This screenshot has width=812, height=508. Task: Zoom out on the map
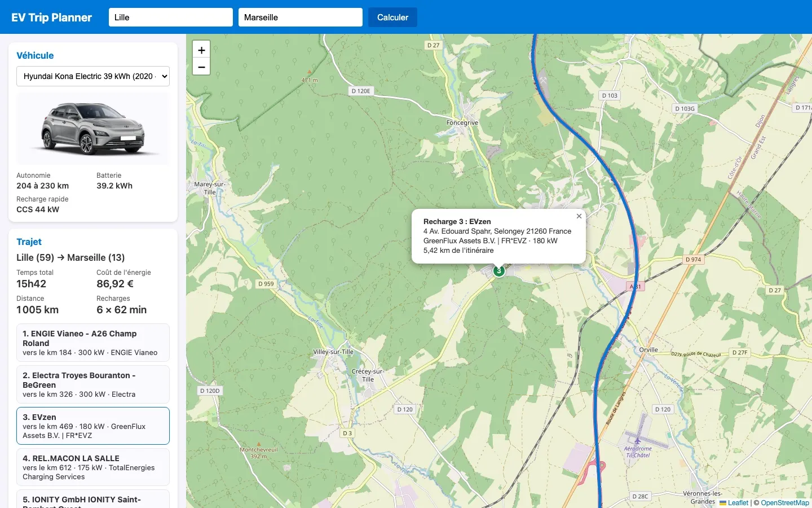pyautogui.click(x=201, y=67)
